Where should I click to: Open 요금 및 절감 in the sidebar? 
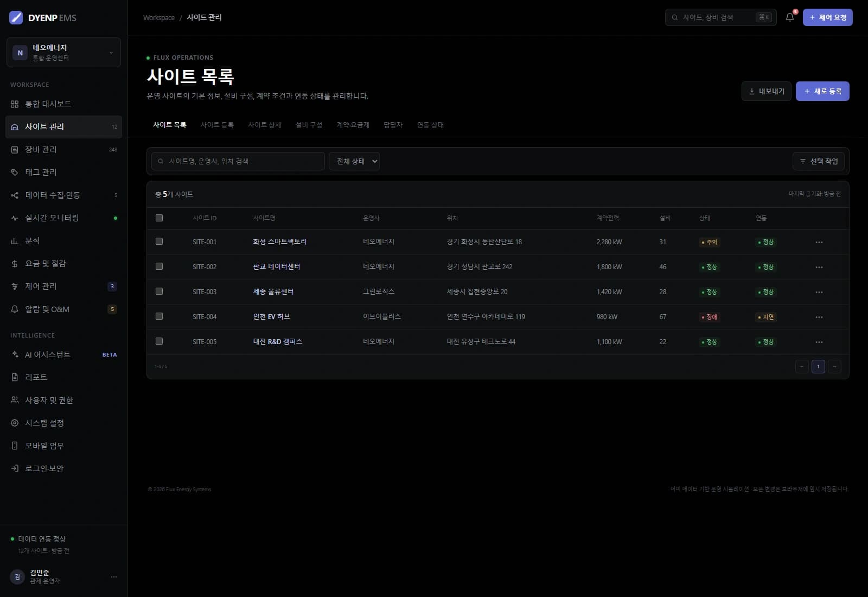[63, 263]
